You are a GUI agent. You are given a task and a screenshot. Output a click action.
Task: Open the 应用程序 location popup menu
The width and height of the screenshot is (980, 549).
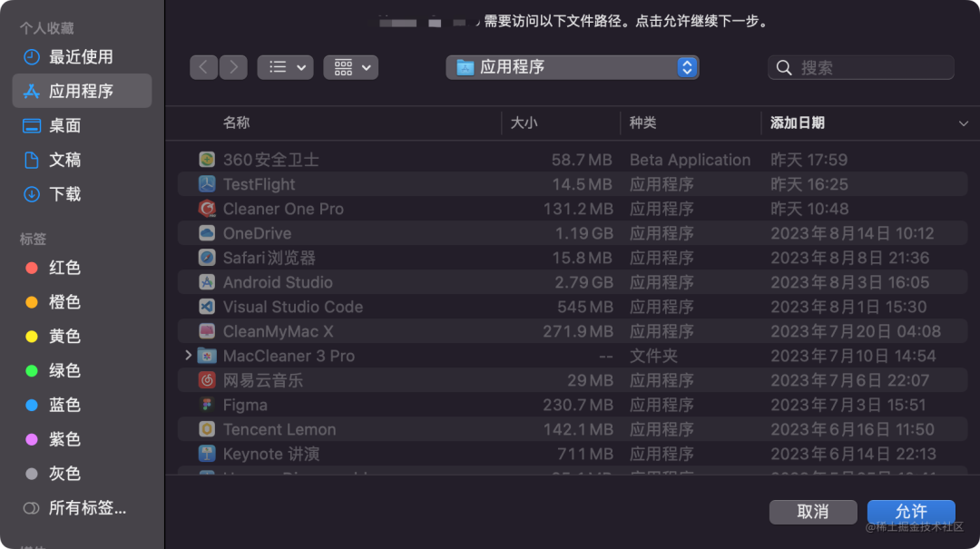[x=572, y=67]
